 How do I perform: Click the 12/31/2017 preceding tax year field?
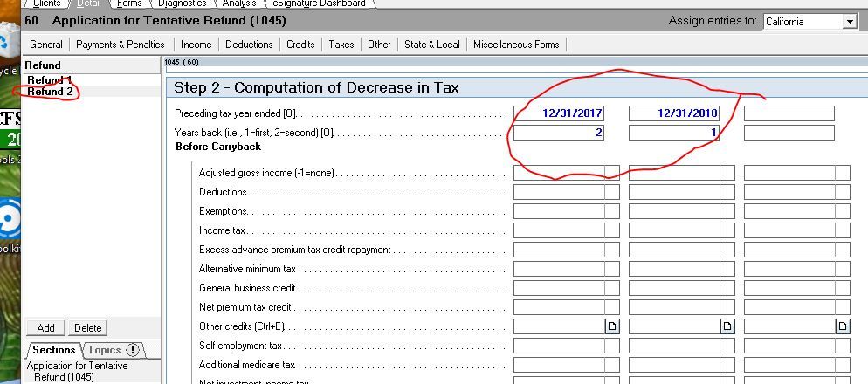(x=559, y=113)
